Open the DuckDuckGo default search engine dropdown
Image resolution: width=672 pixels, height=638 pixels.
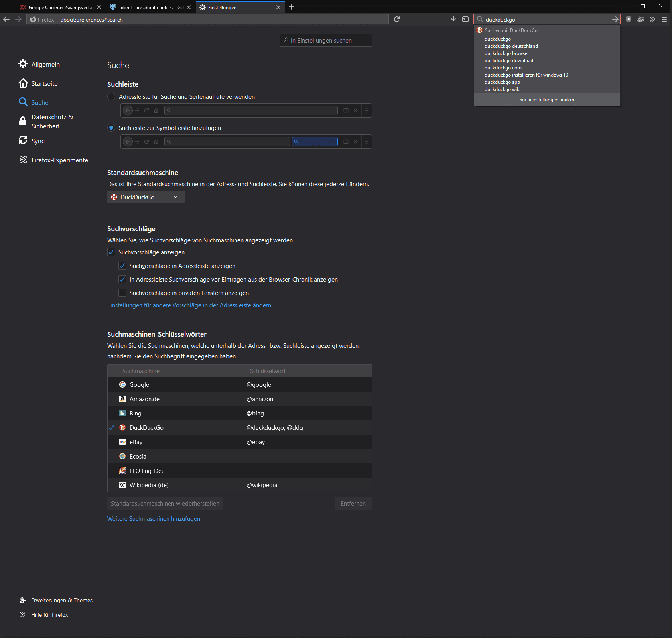coord(146,197)
